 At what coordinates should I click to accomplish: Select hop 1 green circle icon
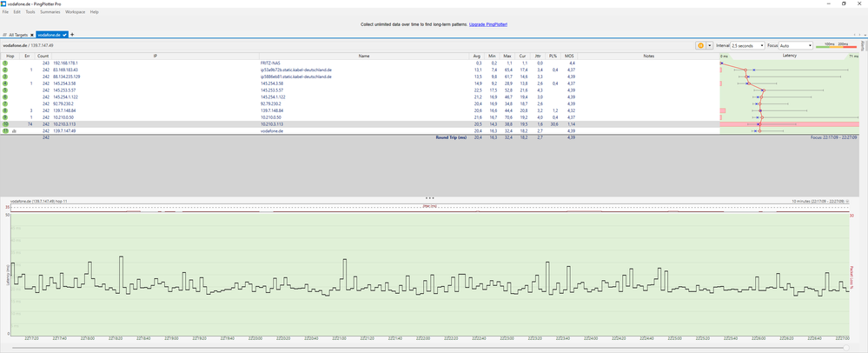pos(5,63)
